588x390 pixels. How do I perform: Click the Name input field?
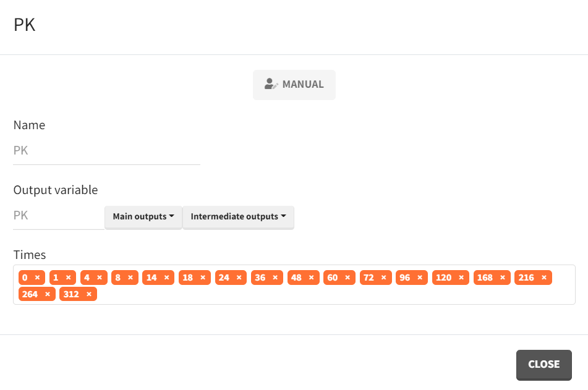click(x=106, y=151)
